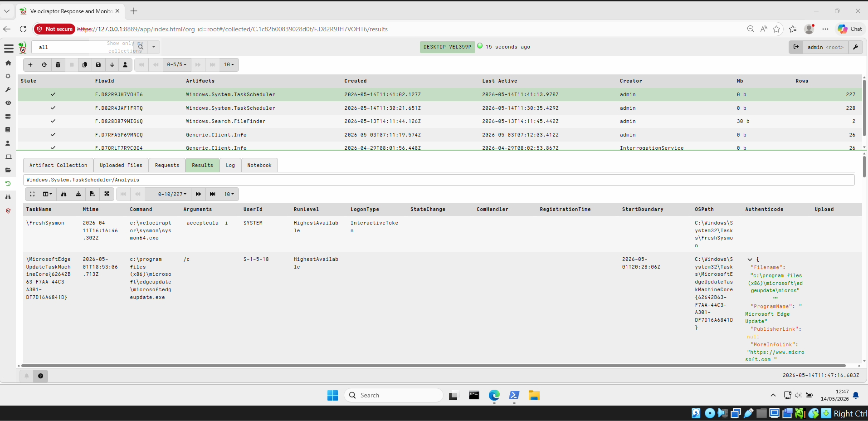Switch to Requests tab
This screenshot has height=421, width=868.
167,165
